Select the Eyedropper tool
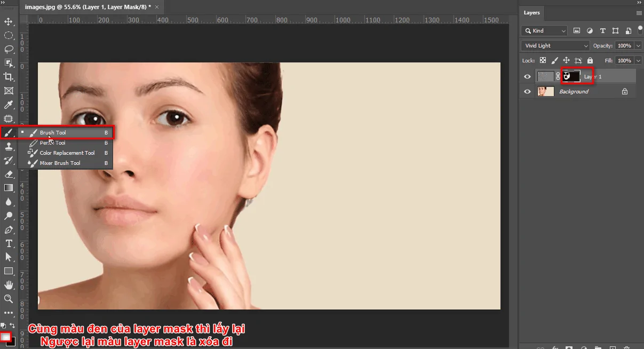The image size is (644, 349). click(9, 105)
